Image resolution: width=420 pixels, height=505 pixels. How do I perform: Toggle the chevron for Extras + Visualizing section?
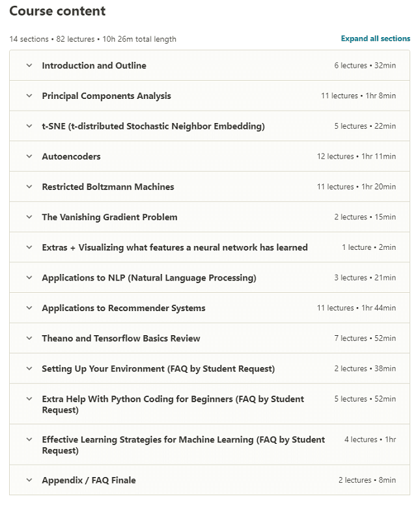[29, 247]
